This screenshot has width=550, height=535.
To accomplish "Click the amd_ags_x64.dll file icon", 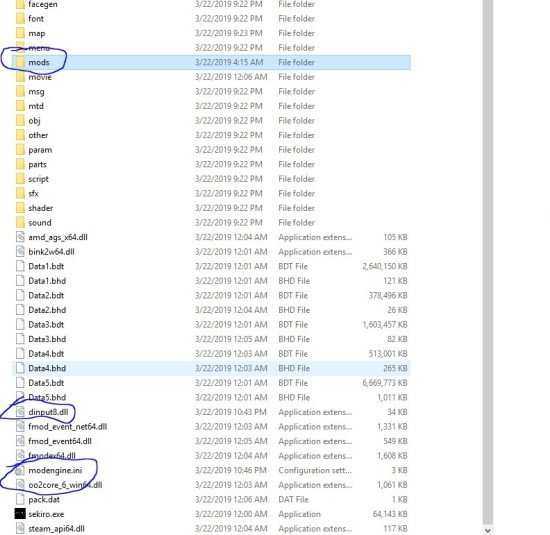I will [20, 237].
